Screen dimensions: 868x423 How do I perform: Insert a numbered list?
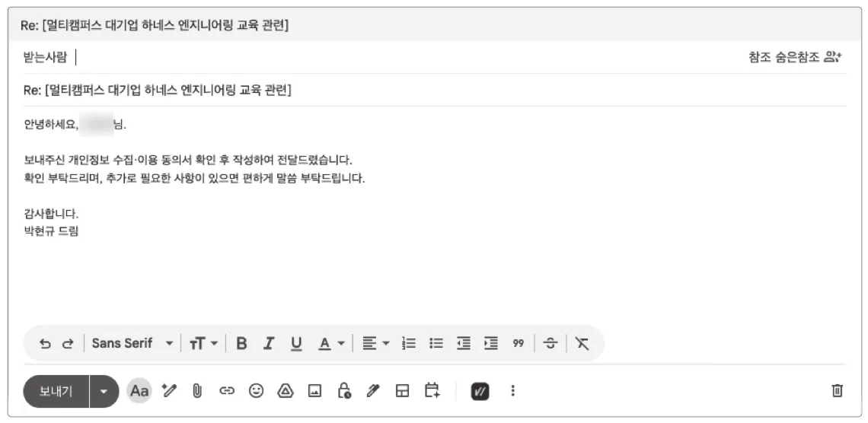click(x=409, y=343)
